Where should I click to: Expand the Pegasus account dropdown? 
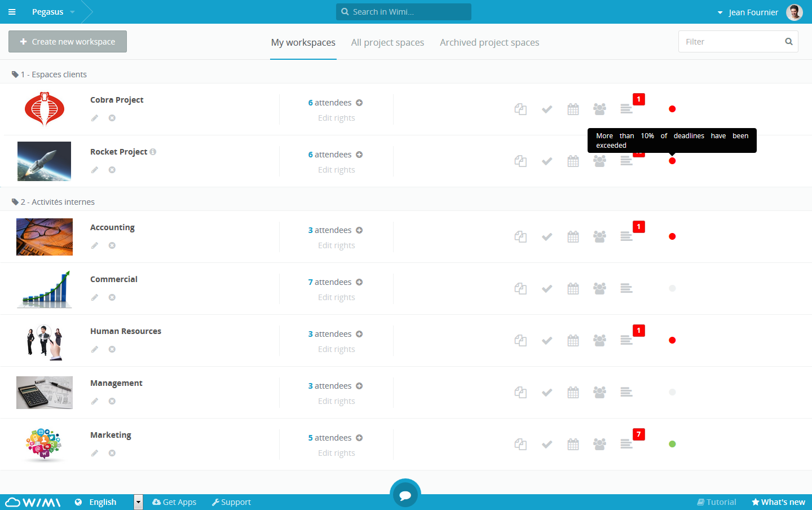click(53, 12)
